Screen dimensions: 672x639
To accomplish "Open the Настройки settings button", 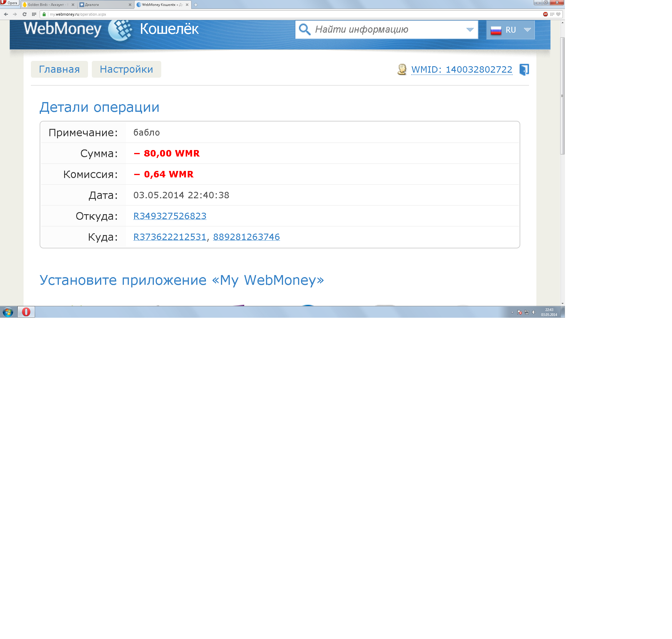I will click(126, 69).
